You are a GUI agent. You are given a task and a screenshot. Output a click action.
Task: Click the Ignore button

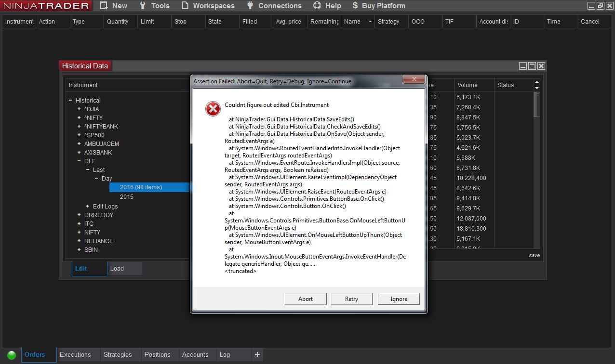399,299
